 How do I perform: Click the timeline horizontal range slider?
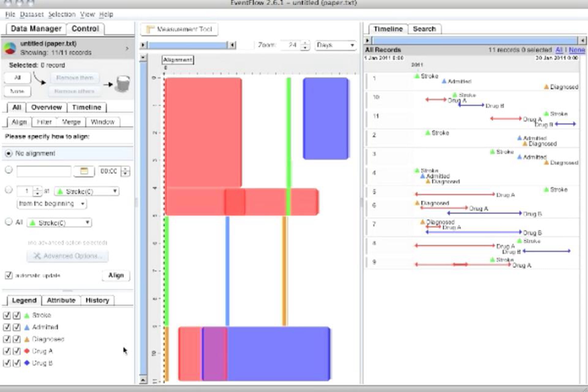(475, 40)
